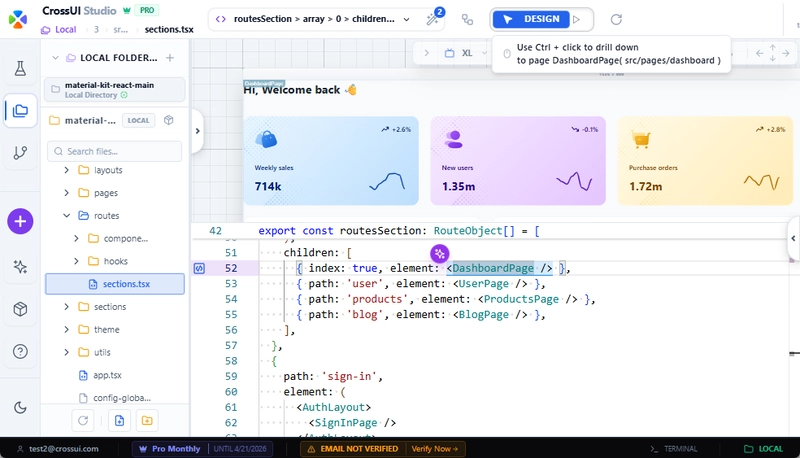Create a new folder
This screenshot has width=800, height=458.
point(147,420)
